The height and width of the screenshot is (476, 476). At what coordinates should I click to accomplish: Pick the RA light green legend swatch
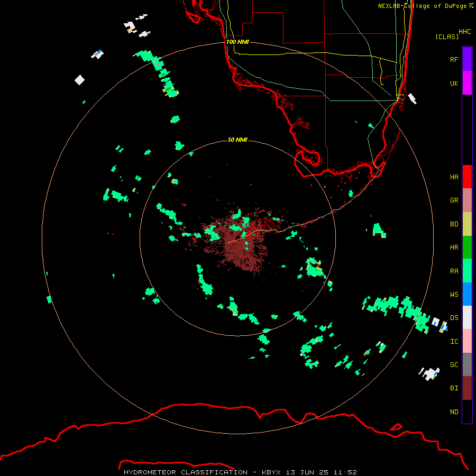pyautogui.click(x=467, y=271)
